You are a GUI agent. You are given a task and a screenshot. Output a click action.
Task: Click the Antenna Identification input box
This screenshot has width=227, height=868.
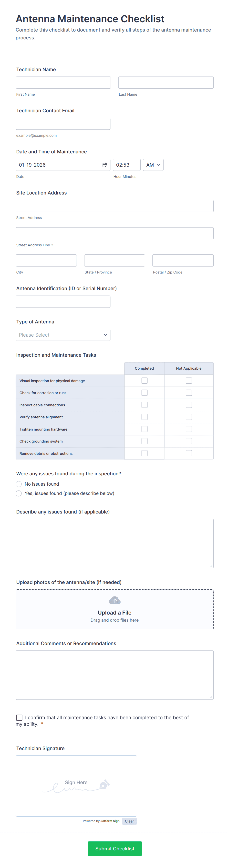coord(63,302)
